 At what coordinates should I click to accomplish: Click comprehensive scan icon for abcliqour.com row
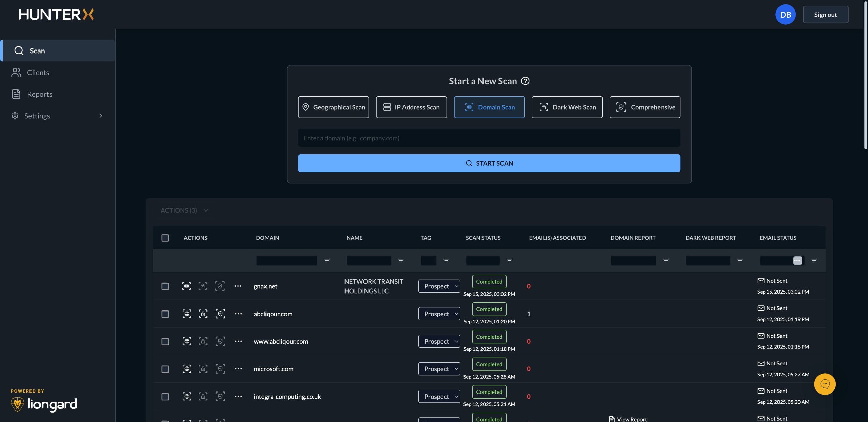pos(220,314)
